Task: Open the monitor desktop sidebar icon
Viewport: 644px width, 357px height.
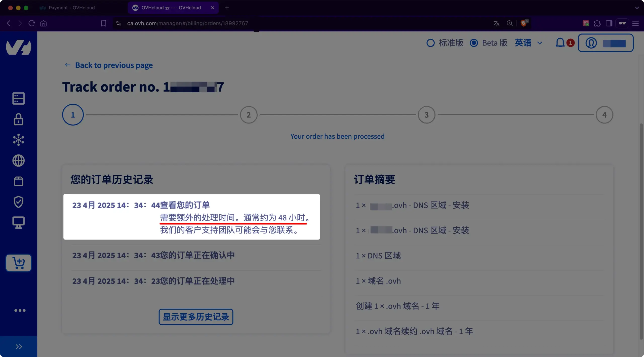Action: [x=19, y=222]
